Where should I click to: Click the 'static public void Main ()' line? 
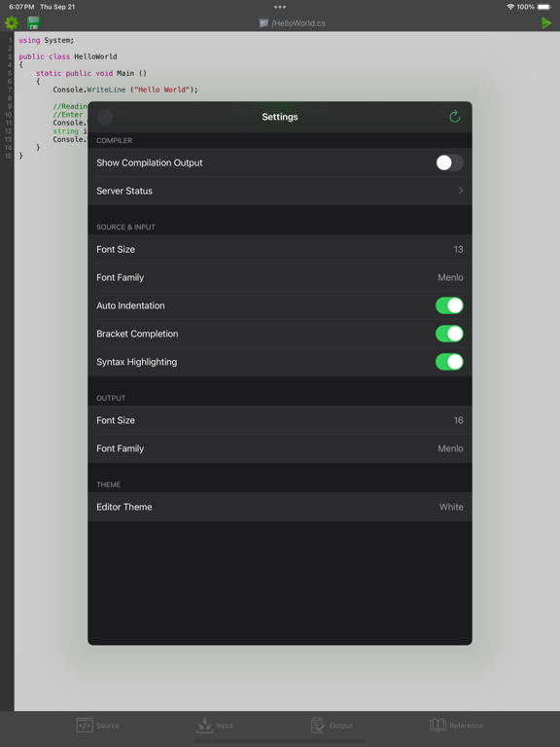91,73
